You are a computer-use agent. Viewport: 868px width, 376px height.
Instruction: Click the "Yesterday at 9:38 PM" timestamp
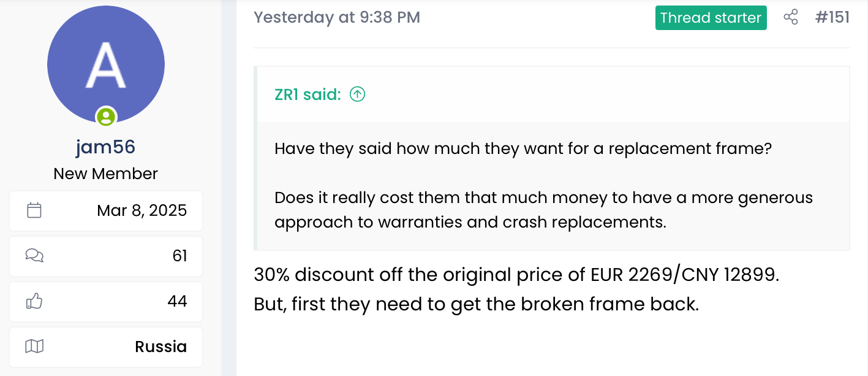click(337, 17)
